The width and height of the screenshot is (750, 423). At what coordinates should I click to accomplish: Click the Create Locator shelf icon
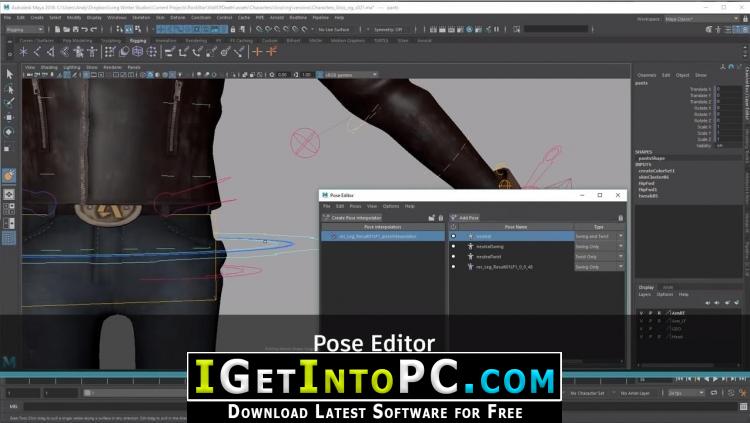(x=23, y=52)
